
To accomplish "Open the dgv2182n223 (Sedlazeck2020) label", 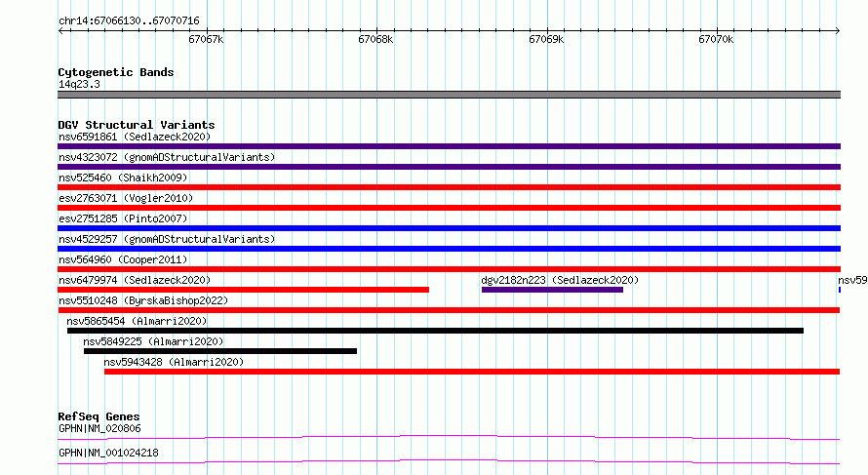I will [x=560, y=280].
